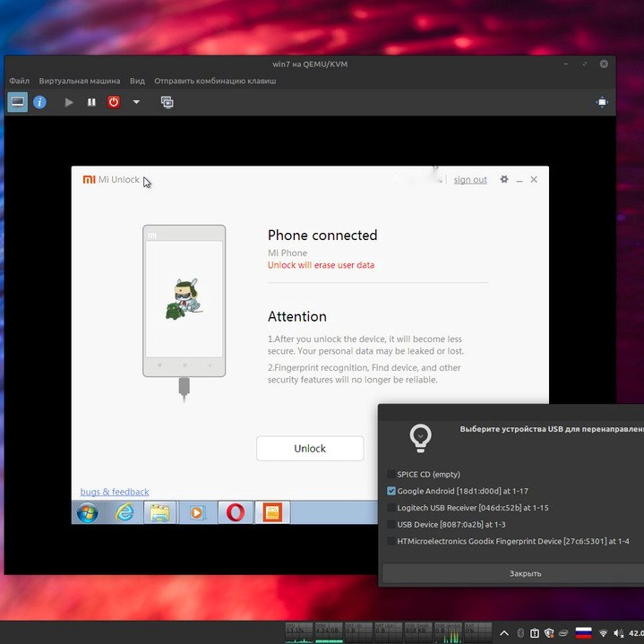This screenshot has width=644, height=644.
Task: Click the muted volume speaker tray icon
Action: (618, 633)
